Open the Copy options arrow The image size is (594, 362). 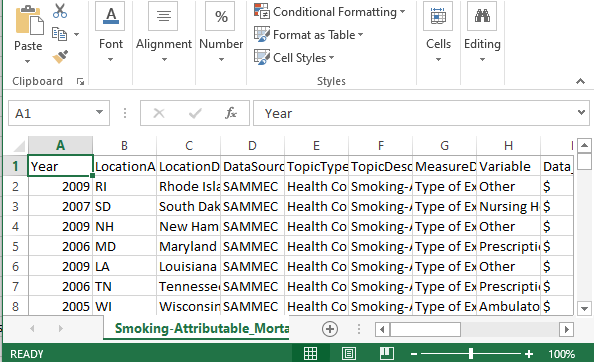point(77,34)
